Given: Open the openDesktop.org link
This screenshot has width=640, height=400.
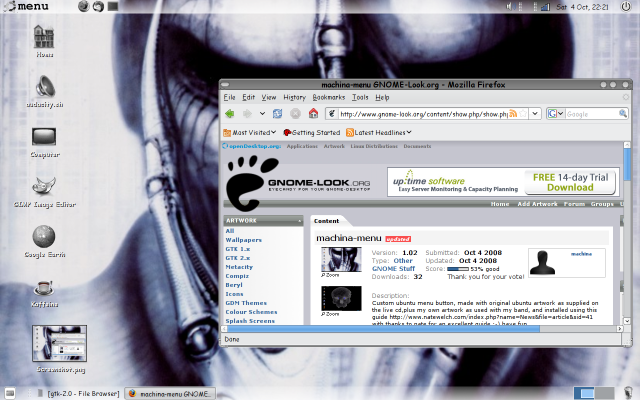Looking at the screenshot, I should tap(251, 146).
